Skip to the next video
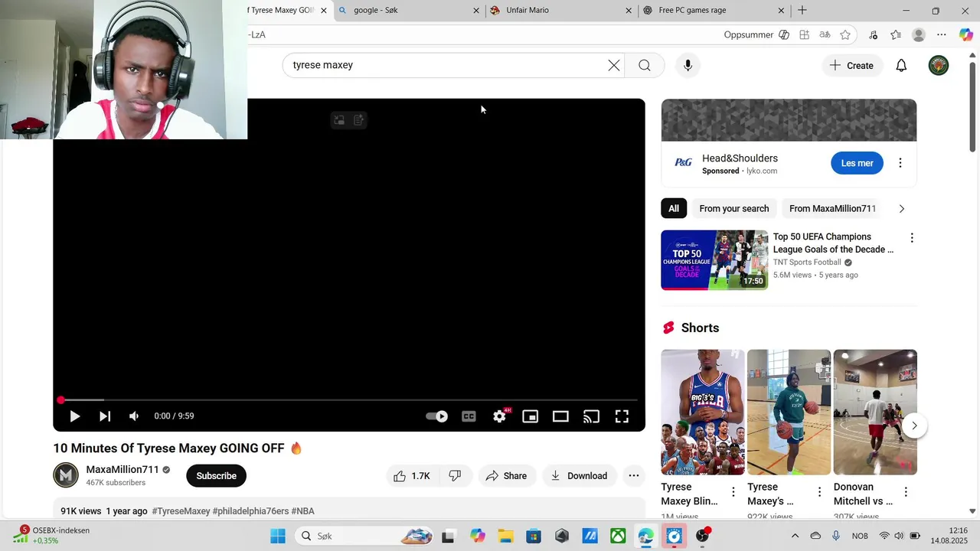 tap(105, 416)
